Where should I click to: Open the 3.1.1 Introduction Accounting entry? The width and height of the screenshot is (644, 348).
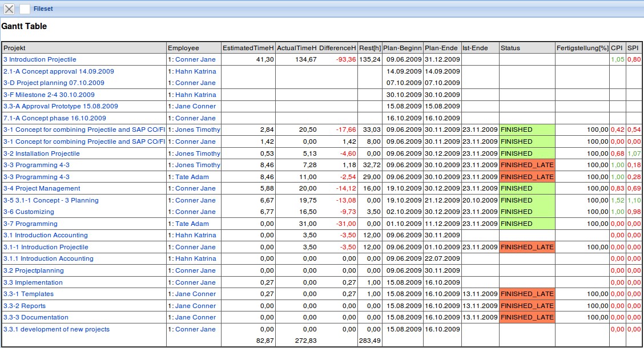tap(49, 258)
